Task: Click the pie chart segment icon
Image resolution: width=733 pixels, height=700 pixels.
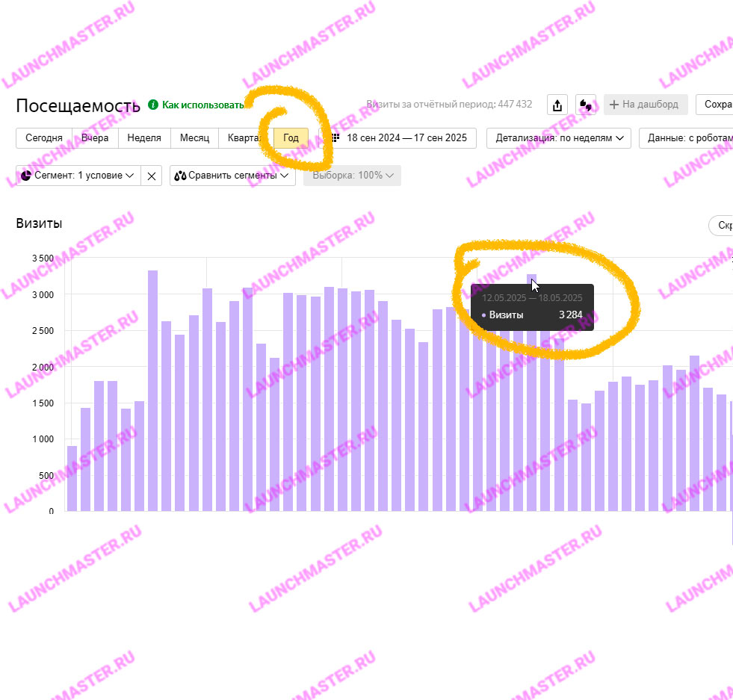Action: [26, 176]
